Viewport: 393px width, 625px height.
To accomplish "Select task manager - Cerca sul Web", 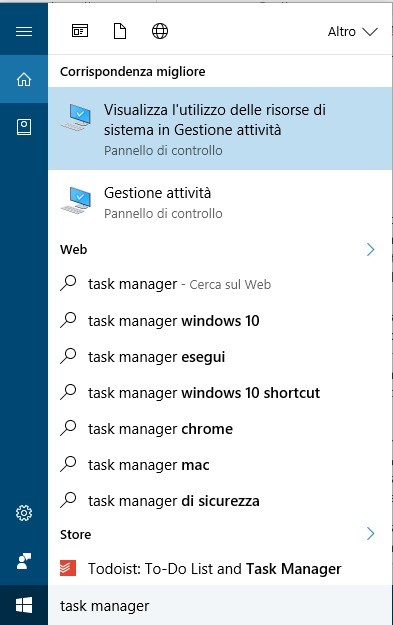I will (x=220, y=284).
